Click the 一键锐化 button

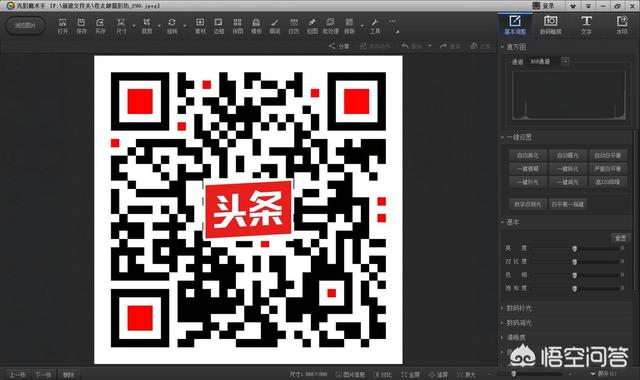tap(568, 169)
